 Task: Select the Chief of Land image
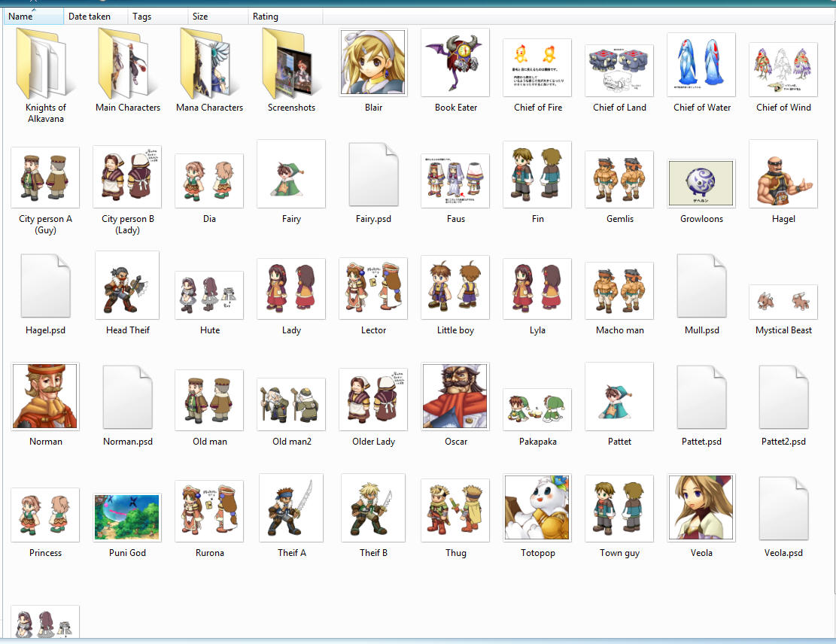(x=619, y=71)
